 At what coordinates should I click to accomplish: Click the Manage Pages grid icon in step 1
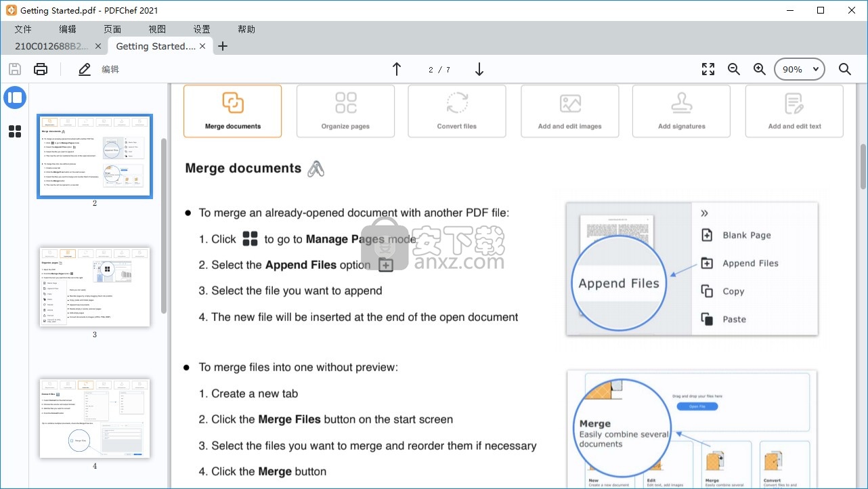251,238
